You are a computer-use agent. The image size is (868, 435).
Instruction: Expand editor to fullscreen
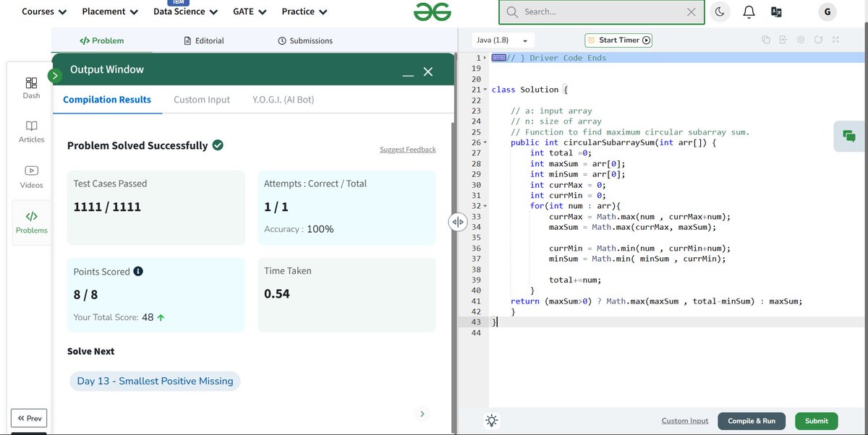[835, 40]
